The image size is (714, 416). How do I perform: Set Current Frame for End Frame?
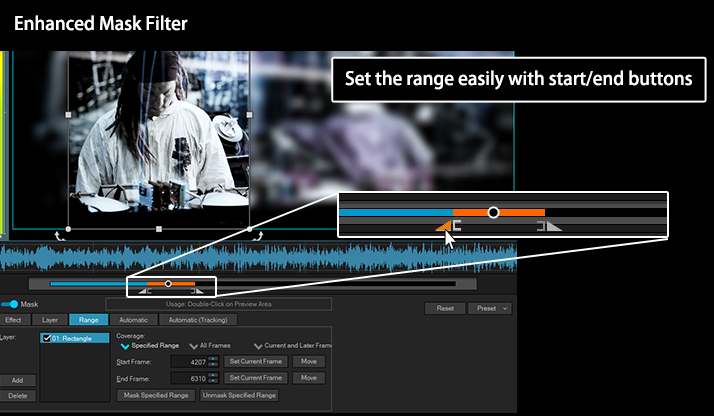click(256, 378)
